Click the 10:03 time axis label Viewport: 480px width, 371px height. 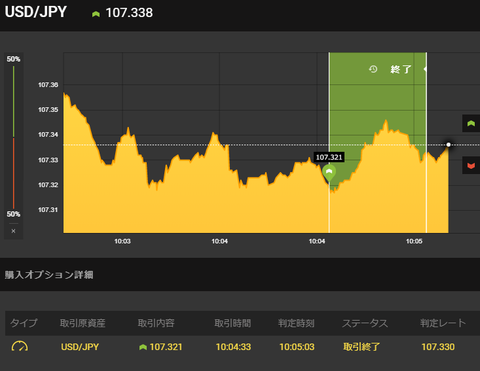[x=122, y=241]
